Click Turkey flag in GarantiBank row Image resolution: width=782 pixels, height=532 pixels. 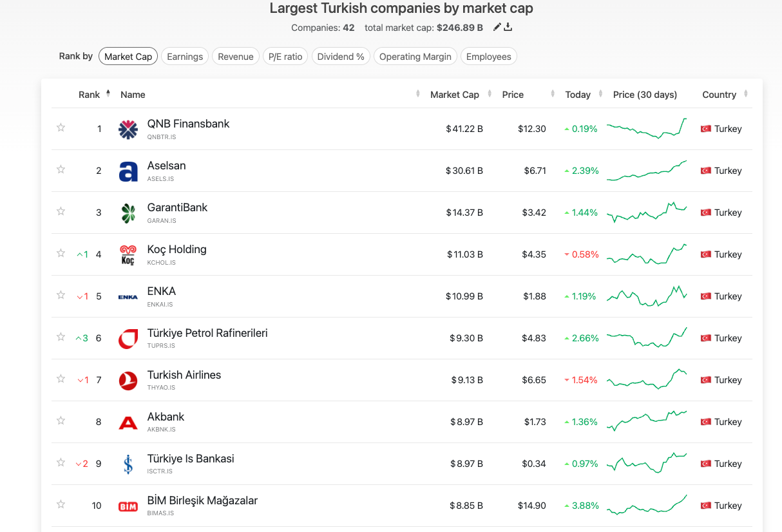click(x=705, y=213)
